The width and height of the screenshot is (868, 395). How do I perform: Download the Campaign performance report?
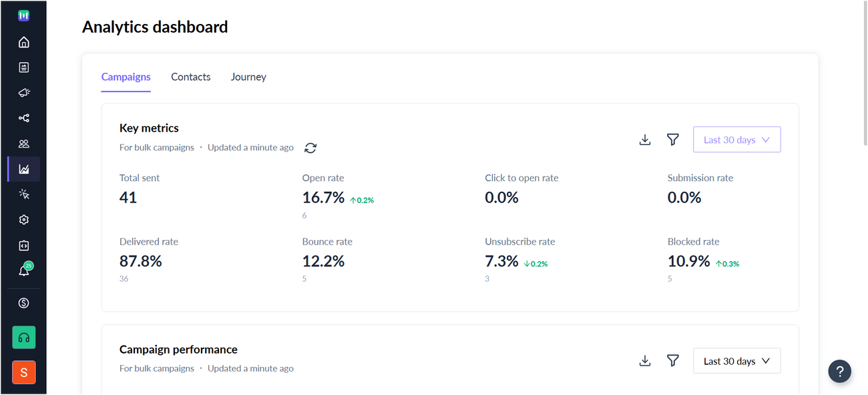[x=645, y=361]
